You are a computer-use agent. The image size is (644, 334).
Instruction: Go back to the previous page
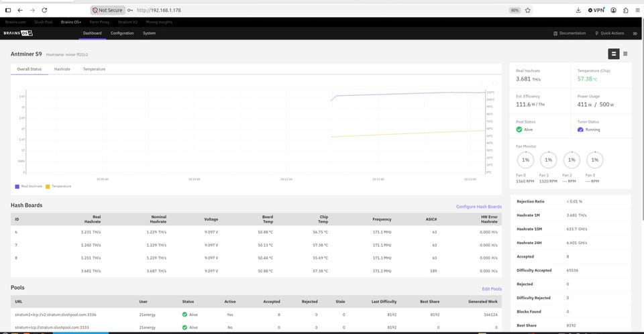20,10
